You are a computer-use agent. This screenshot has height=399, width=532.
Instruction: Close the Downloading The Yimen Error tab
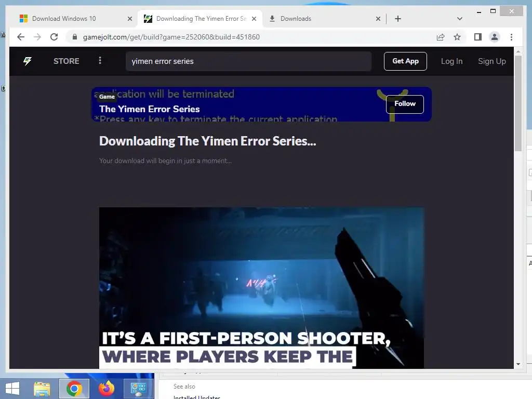(x=254, y=19)
